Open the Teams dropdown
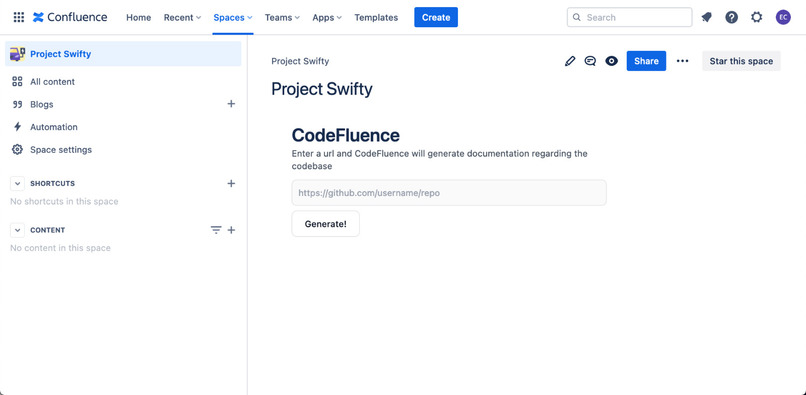Screen dimensions: 806x395 282,17
